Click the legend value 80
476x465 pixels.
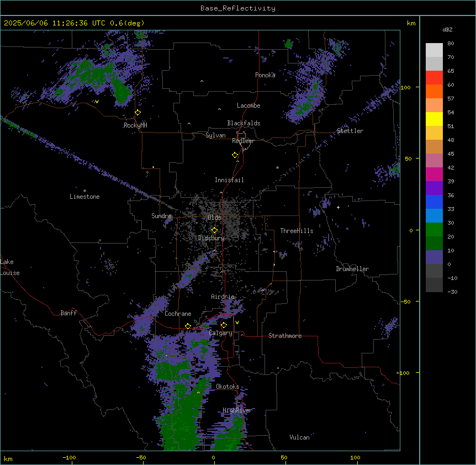tap(451, 44)
